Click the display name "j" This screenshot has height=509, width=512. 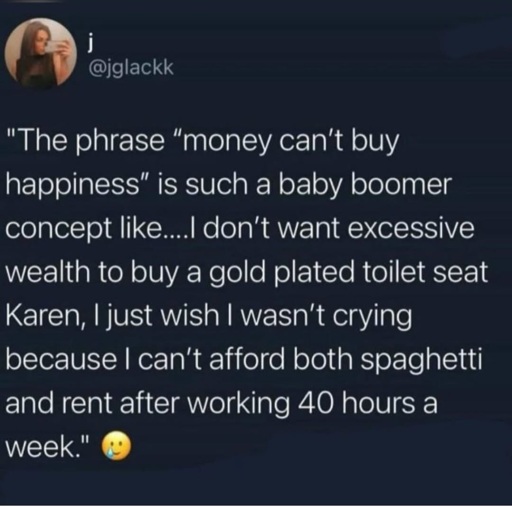(89, 44)
